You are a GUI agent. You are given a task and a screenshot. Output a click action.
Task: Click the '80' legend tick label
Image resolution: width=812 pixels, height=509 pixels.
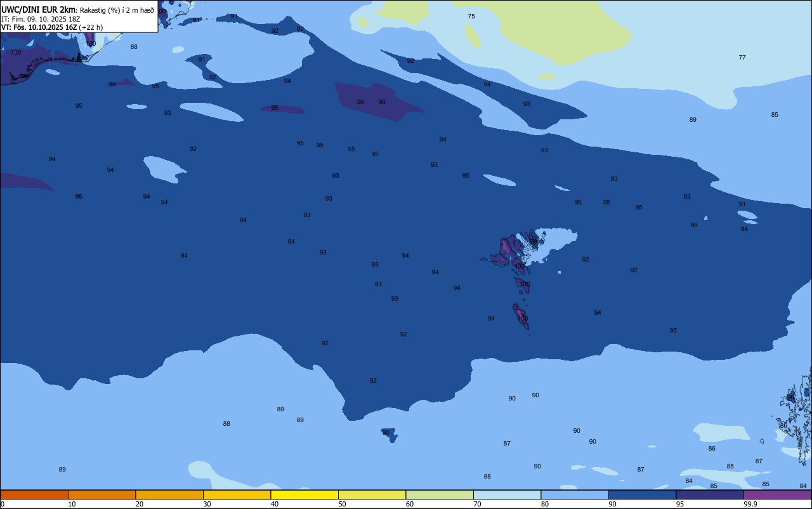coord(545,504)
